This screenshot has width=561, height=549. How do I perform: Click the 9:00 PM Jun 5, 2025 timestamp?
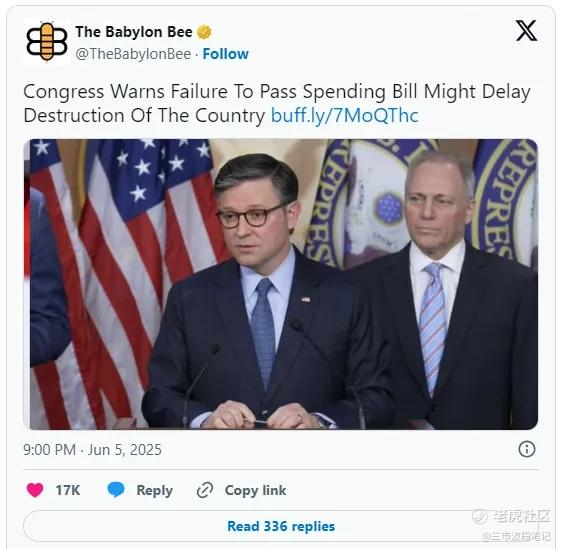click(92, 450)
